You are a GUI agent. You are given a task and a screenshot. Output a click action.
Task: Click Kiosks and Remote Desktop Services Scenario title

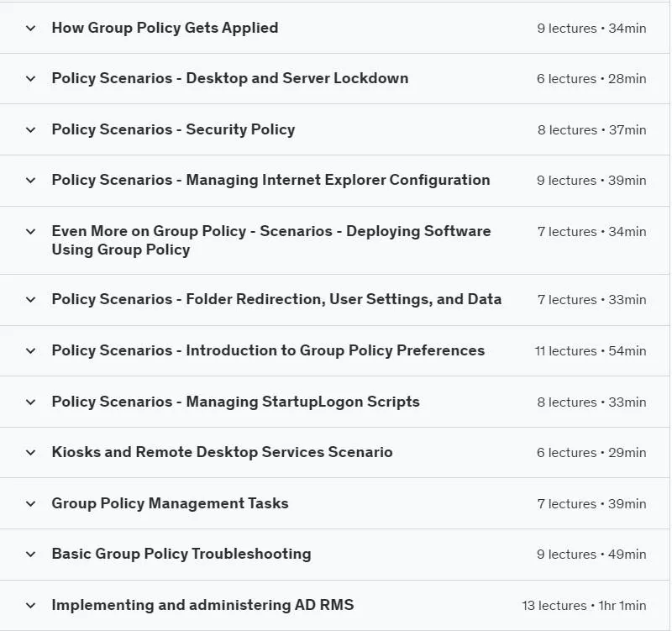coord(222,452)
